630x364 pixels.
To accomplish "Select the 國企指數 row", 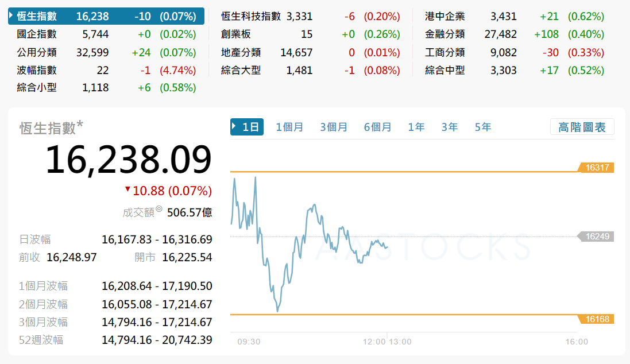I will (x=37, y=34).
